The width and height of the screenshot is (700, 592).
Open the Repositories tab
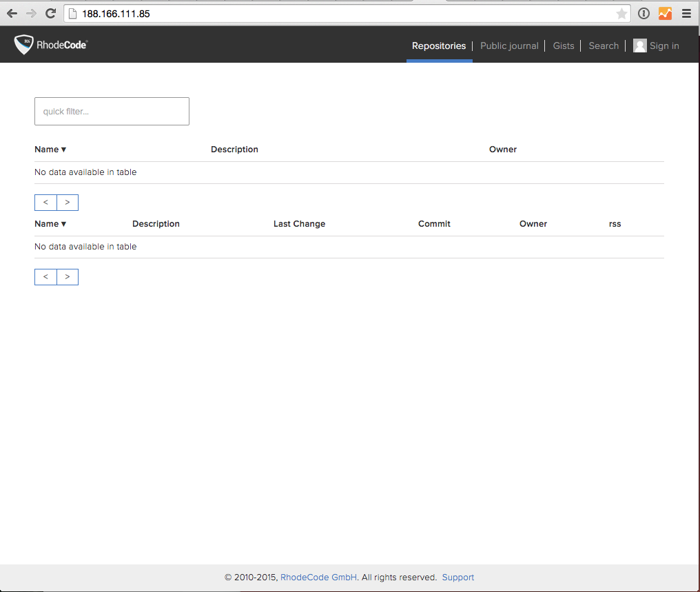[x=439, y=45]
